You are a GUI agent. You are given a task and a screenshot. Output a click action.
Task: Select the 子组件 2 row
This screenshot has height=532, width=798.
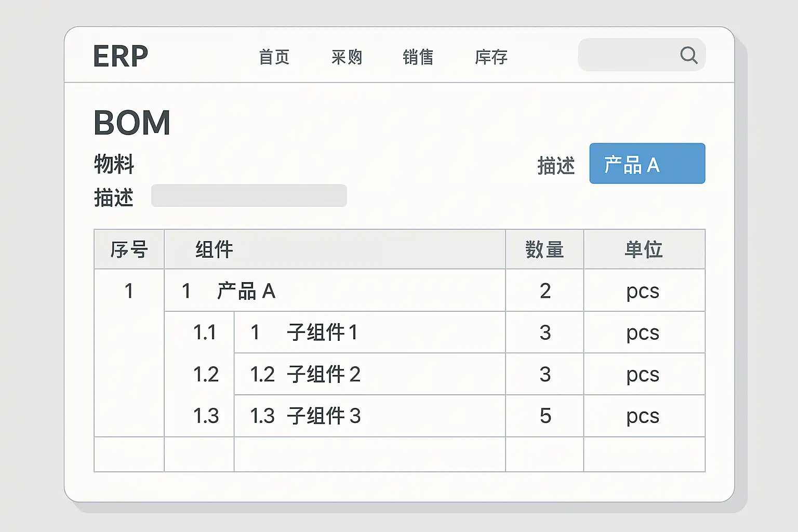tap(323, 374)
